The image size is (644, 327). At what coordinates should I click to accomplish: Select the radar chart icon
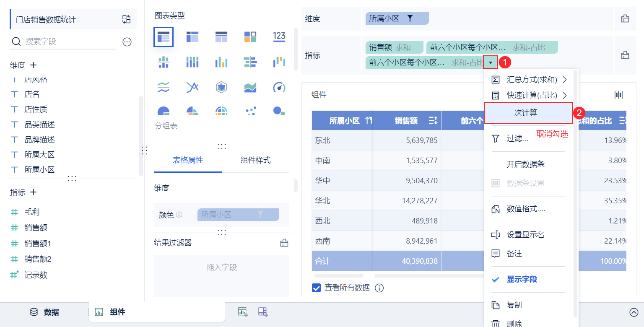(221, 87)
